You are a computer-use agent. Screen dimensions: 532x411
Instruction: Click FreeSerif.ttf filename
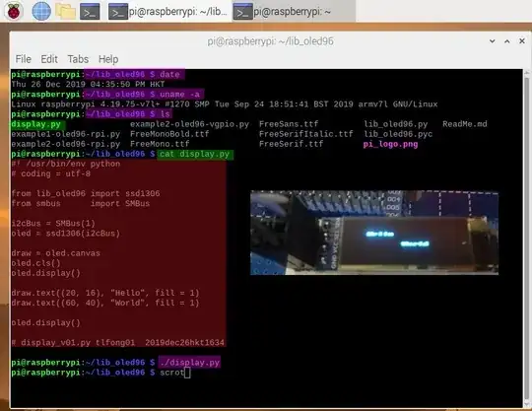click(x=291, y=144)
